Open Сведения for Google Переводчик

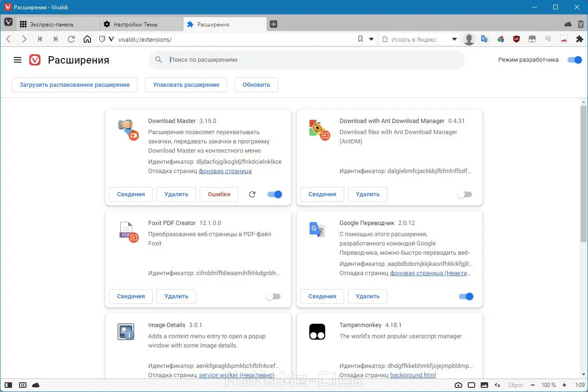point(322,296)
